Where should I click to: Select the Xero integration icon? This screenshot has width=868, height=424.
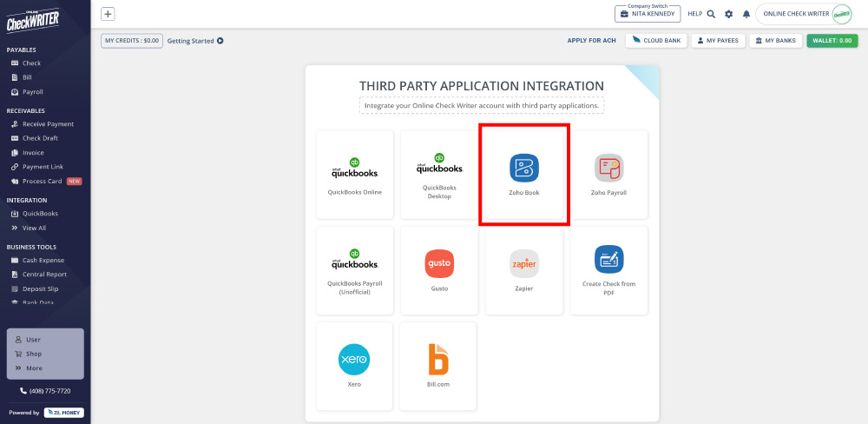coord(354,359)
